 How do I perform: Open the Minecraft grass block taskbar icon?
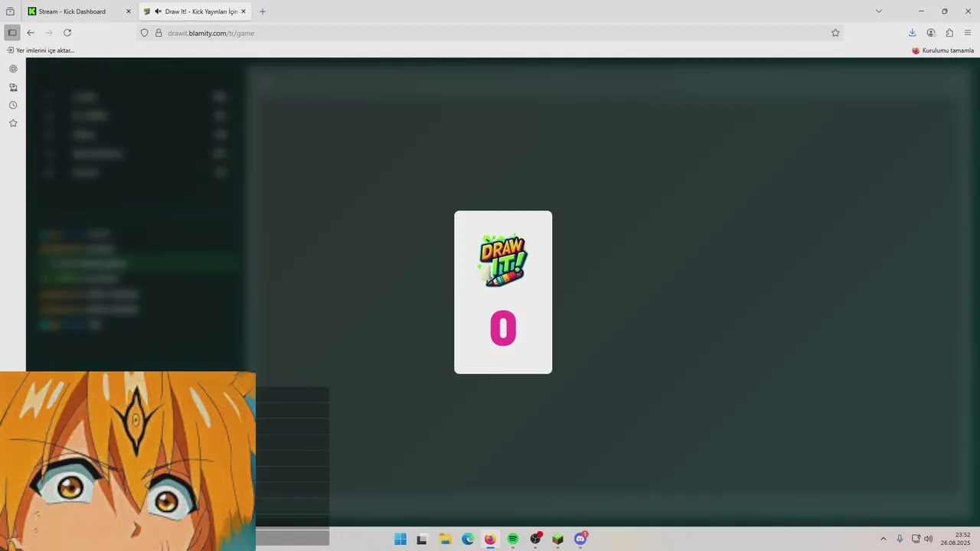[558, 539]
